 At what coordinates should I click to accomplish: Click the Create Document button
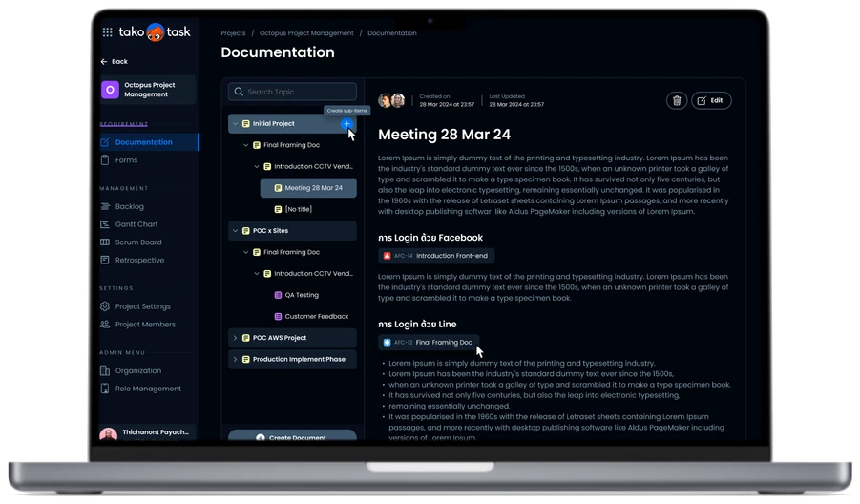click(292, 436)
